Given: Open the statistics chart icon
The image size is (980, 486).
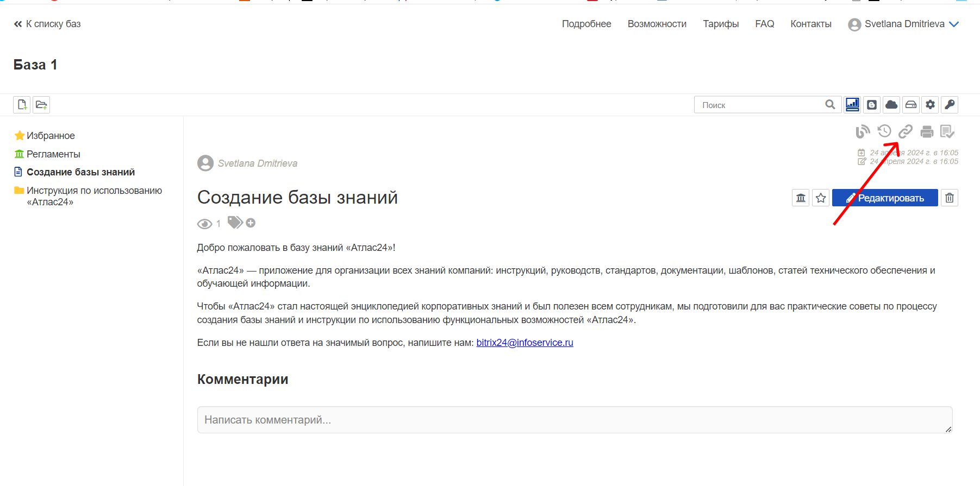Looking at the screenshot, I should 852,105.
